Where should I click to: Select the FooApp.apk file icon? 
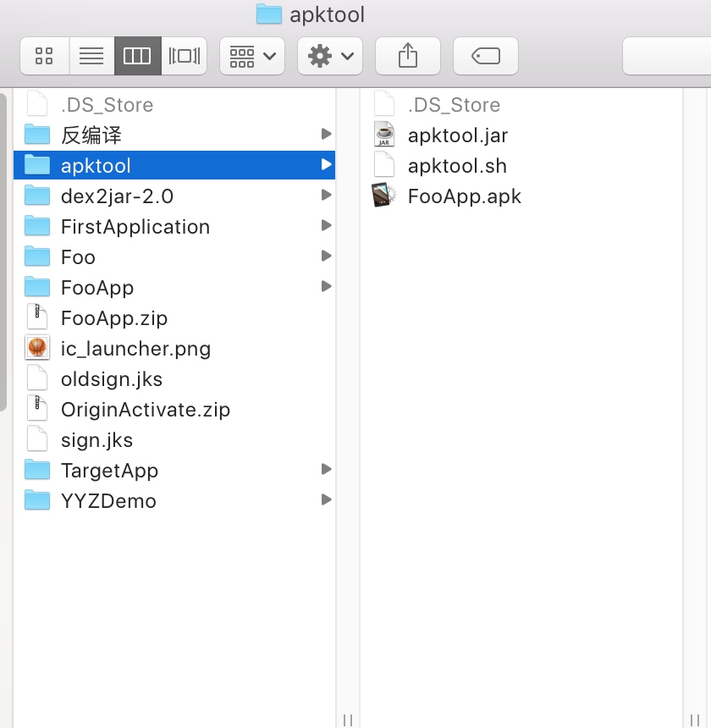click(x=383, y=196)
